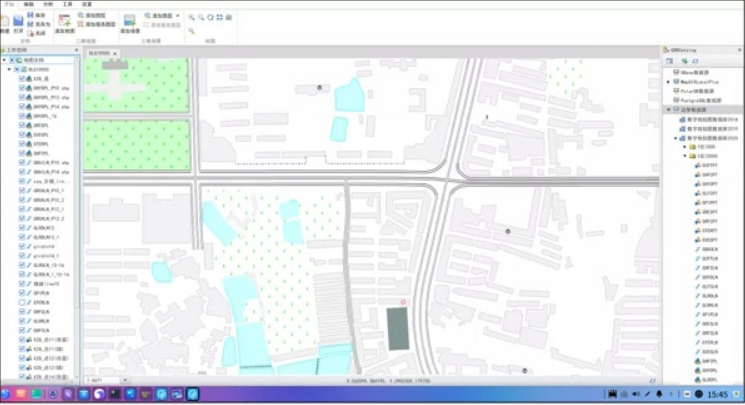
Task: Click the full extent grid icon
Action: tap(220, 17)
